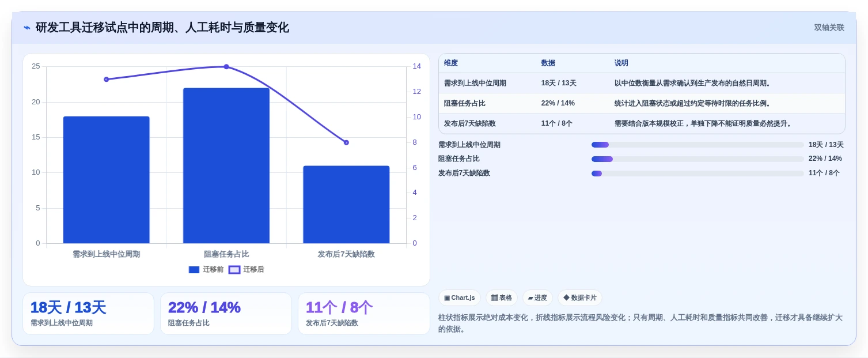
Task: Click progress value 22% / 14%
Action: coord(825,159)
